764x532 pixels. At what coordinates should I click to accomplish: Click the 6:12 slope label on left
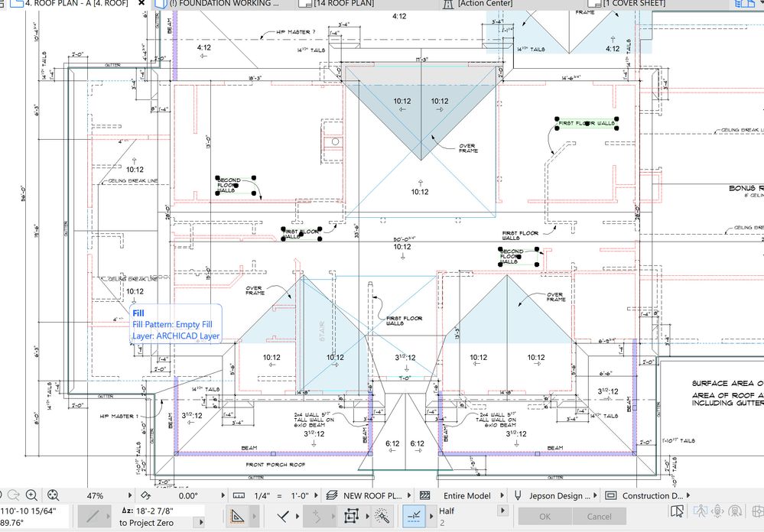(x=392, y=444)
